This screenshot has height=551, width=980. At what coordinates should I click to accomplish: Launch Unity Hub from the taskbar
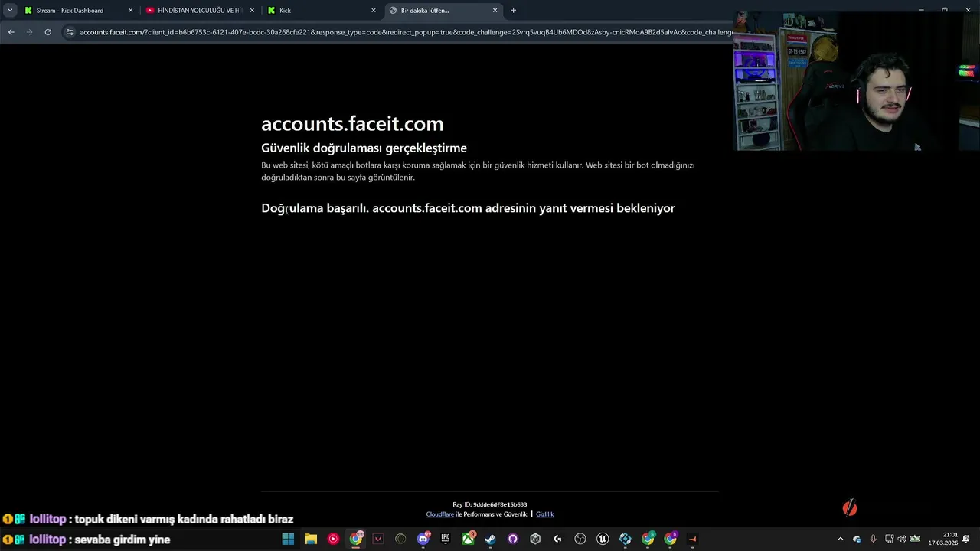click(535, 539)
